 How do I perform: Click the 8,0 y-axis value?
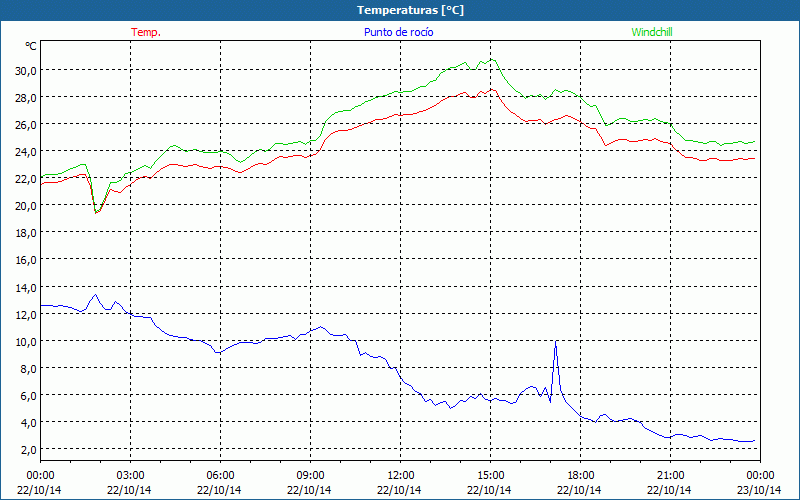tap(28, 368)
